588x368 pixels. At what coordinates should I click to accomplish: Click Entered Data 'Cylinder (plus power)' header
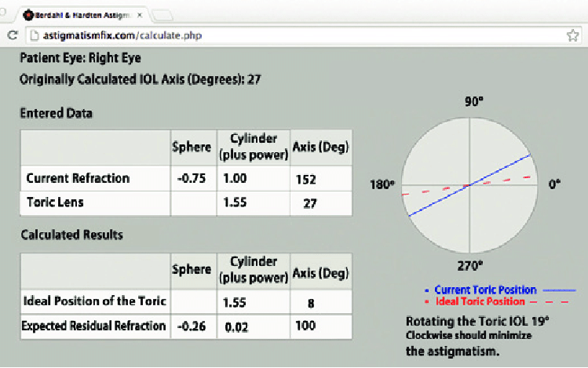[254, 147]
